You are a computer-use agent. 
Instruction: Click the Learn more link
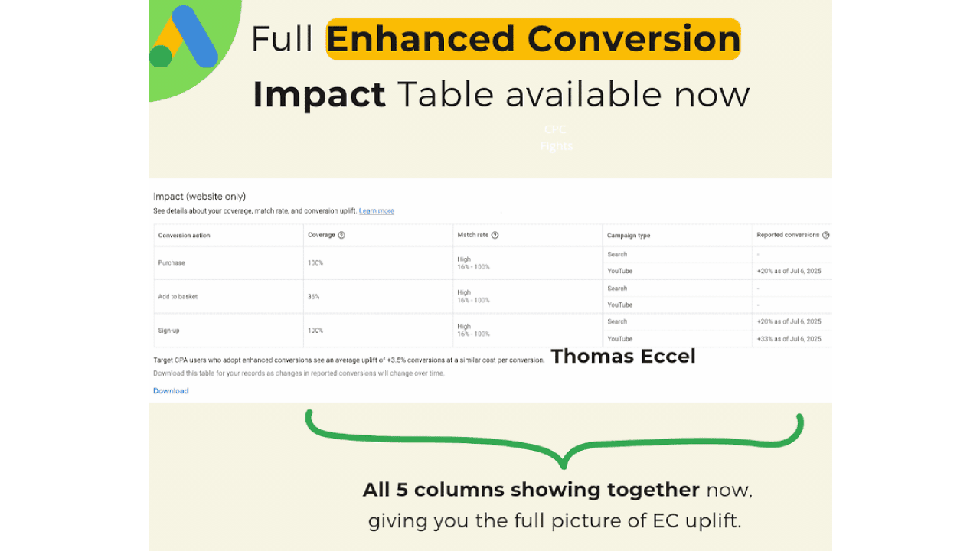(376, 210)
